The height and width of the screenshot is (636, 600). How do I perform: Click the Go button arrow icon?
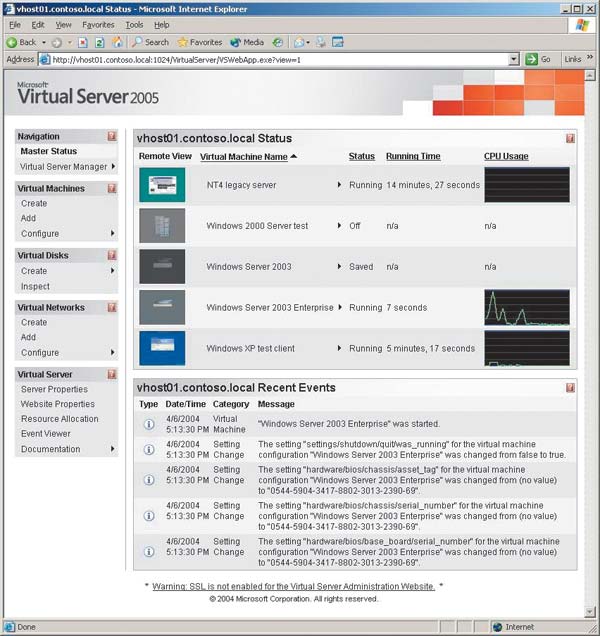point(531,59)
